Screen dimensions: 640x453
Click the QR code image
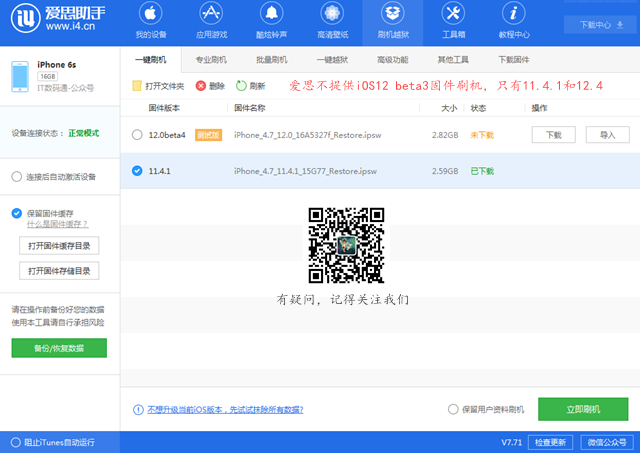346,245
